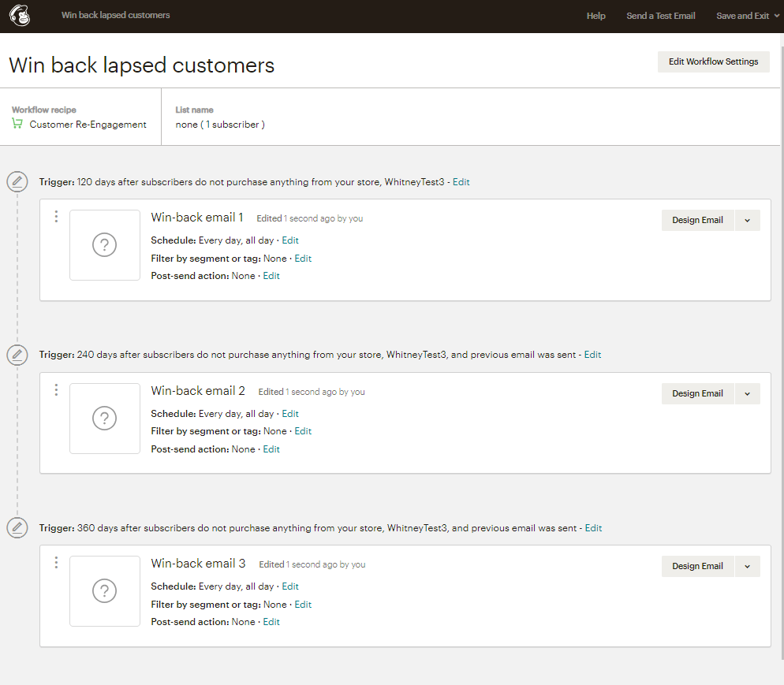This screenshot has height=685, width=784.
Task: Expand dropdown arrow next to Design Email for email 2
Action: point(748,393)
